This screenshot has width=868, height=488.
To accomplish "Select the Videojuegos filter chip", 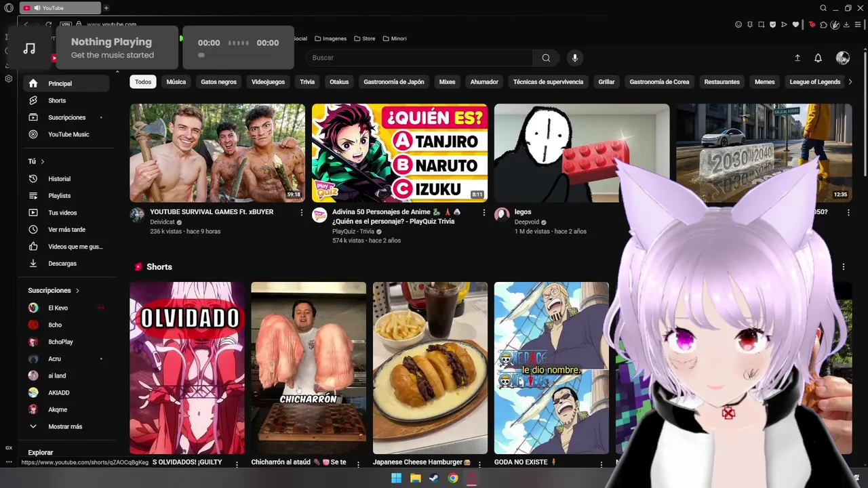I will click(268, 82).
